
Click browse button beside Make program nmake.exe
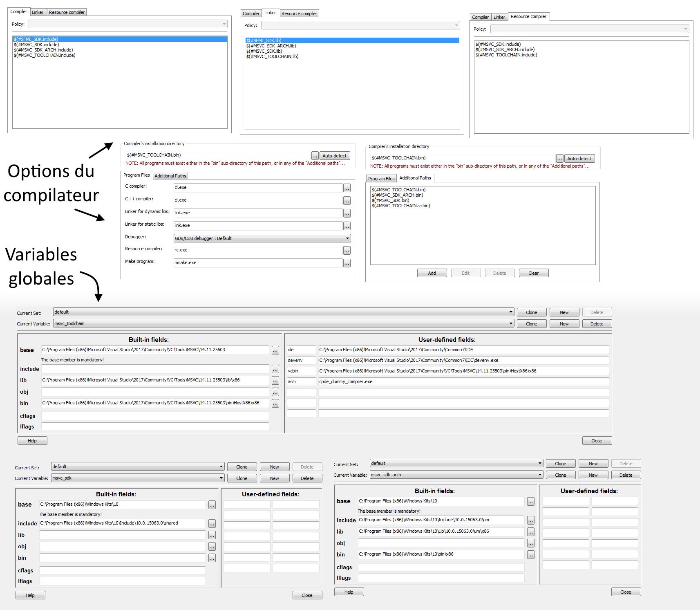click(x=347, y=263)
